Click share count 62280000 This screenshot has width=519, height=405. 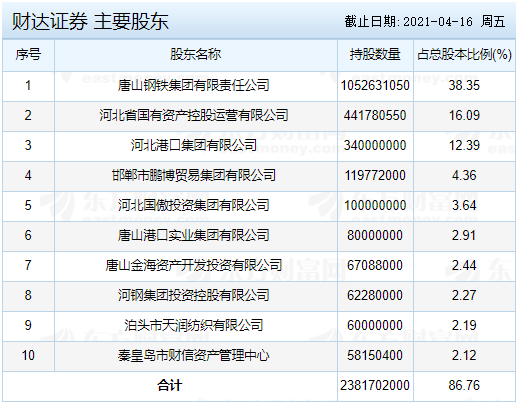pyautogui.click(x=375, y=295)
